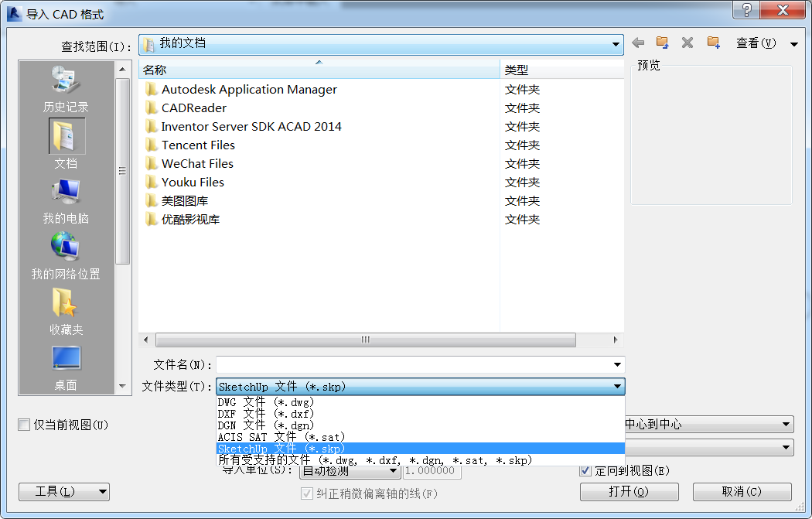Click the 1.000000 scale value field
Screen dimensions: 812x519
click(x=432, y=471)
